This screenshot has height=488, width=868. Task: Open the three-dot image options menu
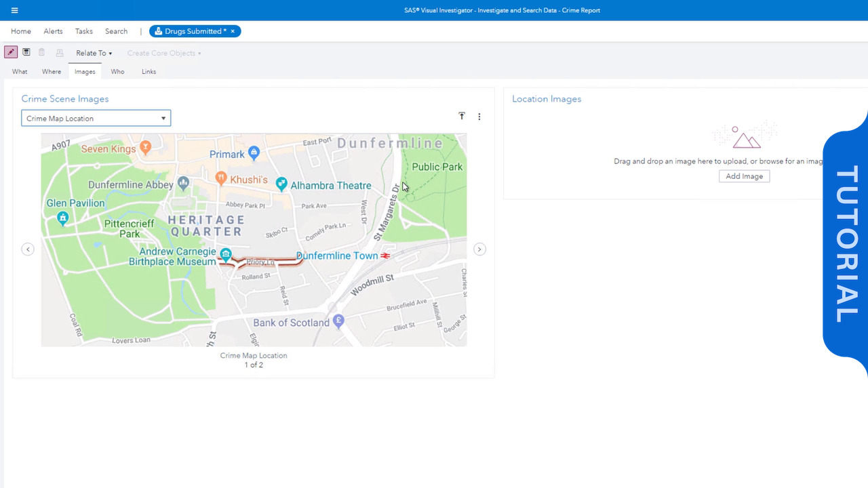pos(479,117)
